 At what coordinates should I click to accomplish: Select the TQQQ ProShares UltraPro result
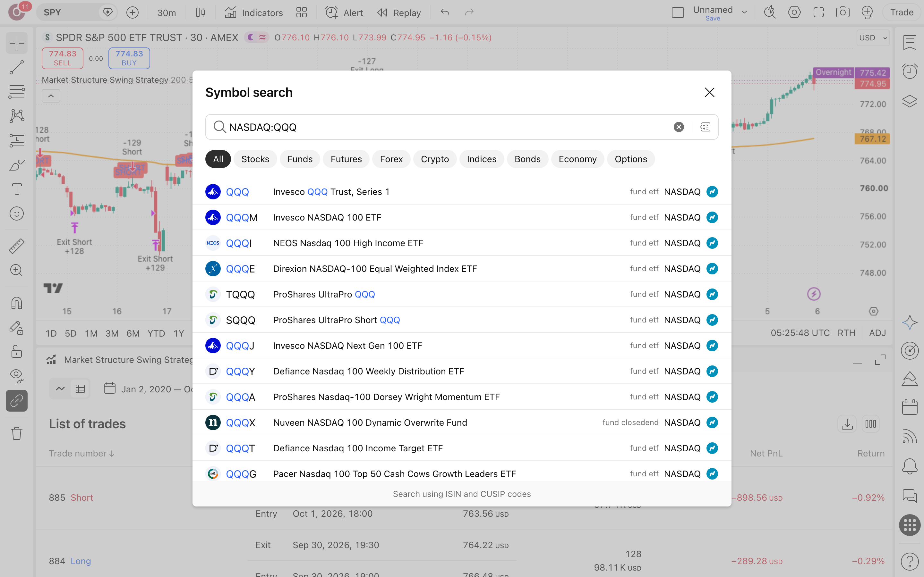(x=462, y=294)
